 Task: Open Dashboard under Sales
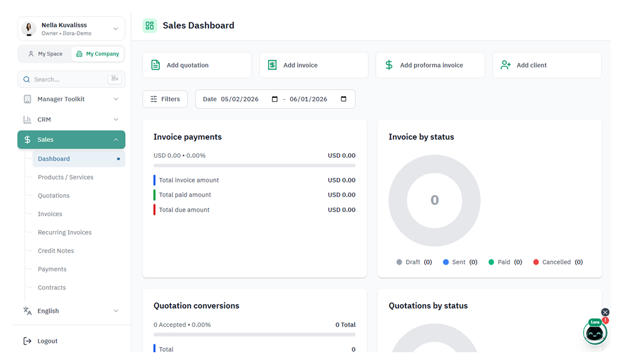pos(79,159)
